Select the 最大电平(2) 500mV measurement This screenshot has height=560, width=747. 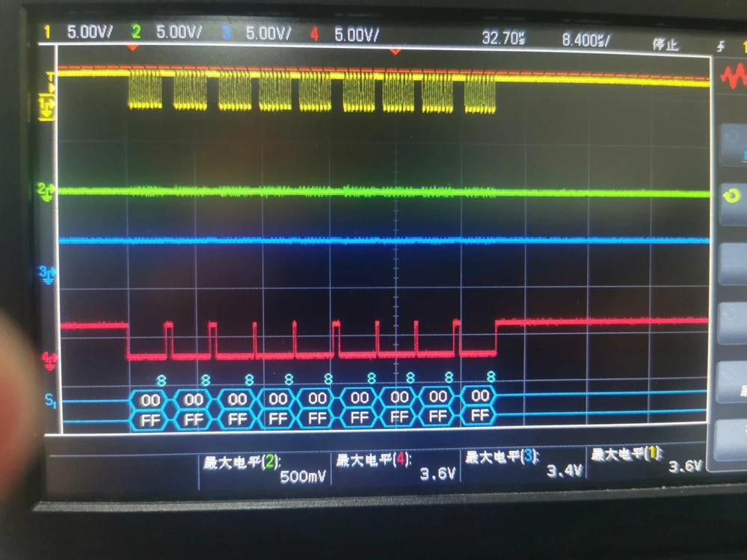point(265,469)
